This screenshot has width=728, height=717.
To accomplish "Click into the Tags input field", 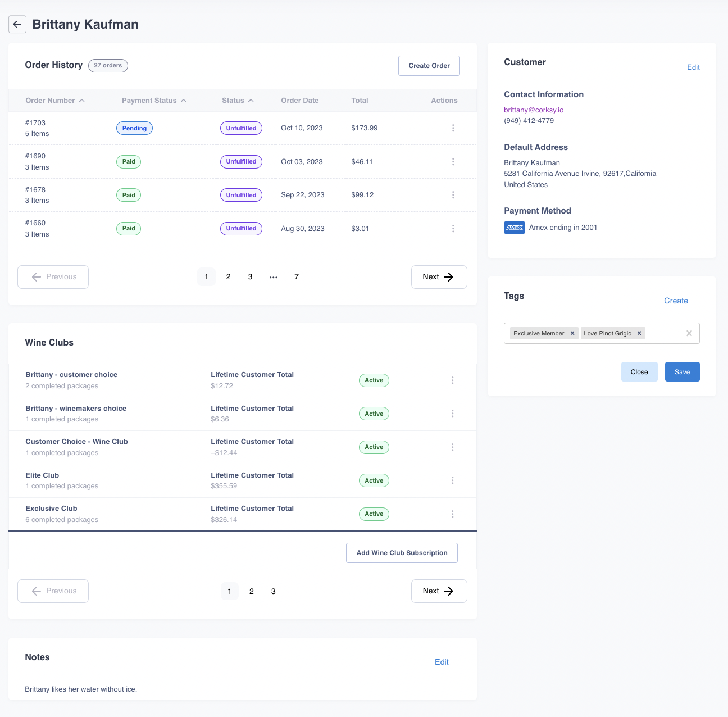I will [666, 333].
